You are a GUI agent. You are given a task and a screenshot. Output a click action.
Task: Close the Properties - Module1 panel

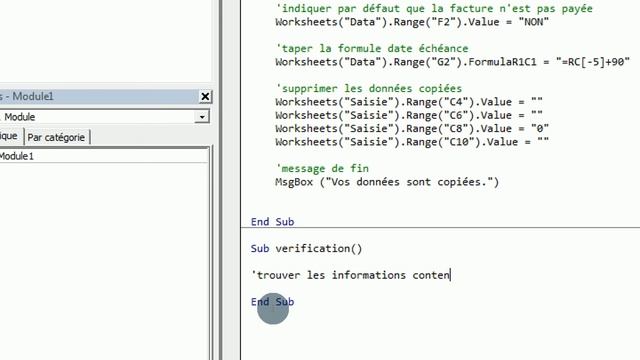click(205, 97)
